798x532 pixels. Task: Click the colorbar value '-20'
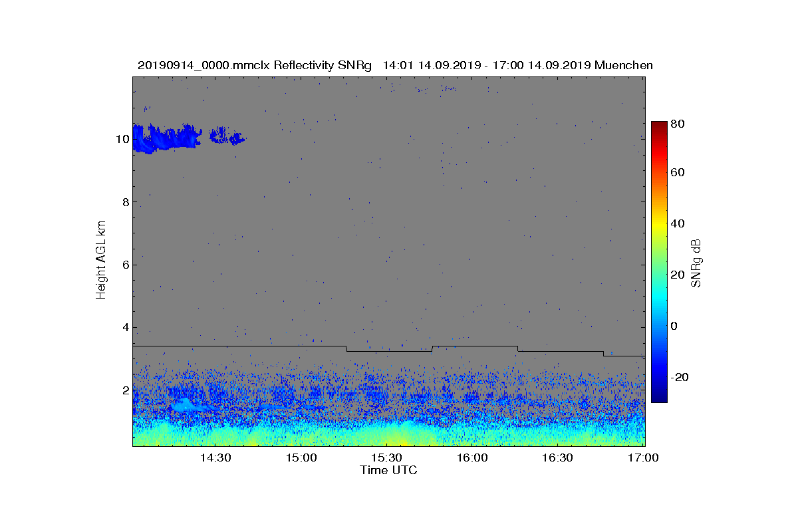pyautogui.click(x=680, y=377)
